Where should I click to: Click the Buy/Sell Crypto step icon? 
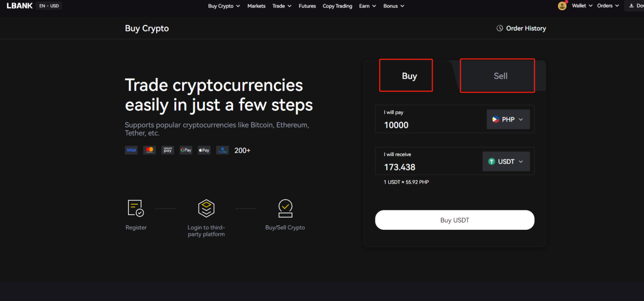point(285,208)
